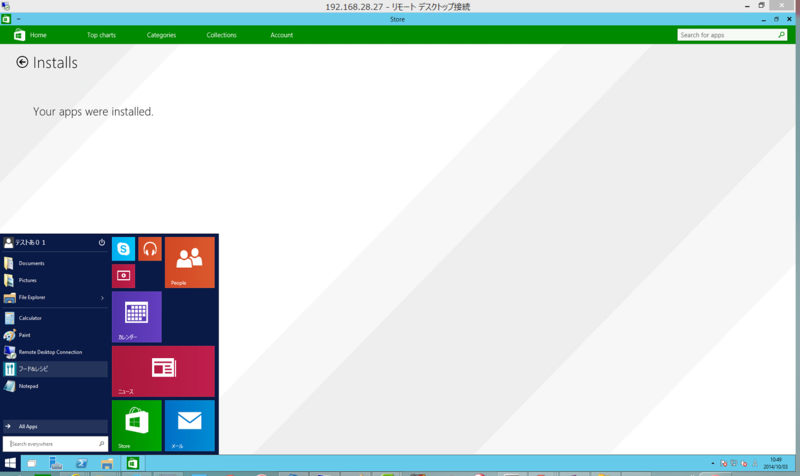Open Task View icon on taskbar
The image size is (800, 476).
coord(32,463)
